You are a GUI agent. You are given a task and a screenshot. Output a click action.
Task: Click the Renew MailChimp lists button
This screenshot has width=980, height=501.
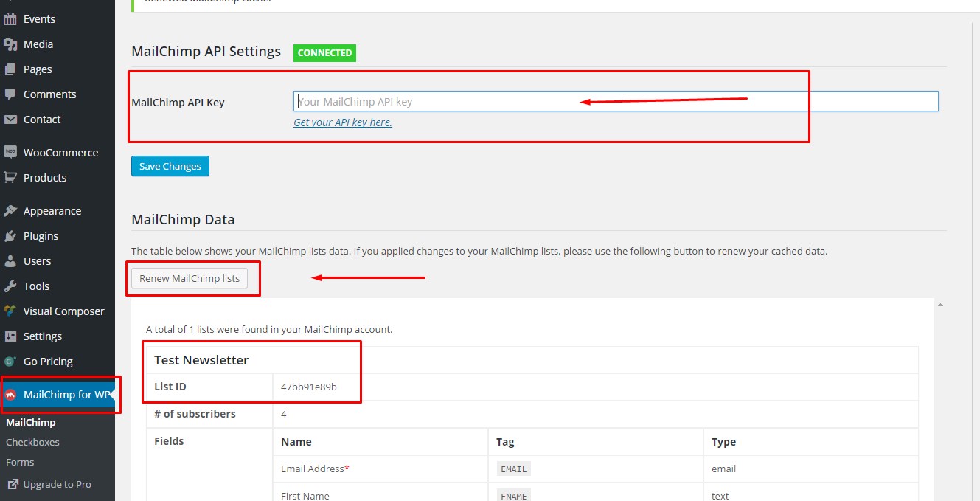pyautogui.click(x=190, y=278)
